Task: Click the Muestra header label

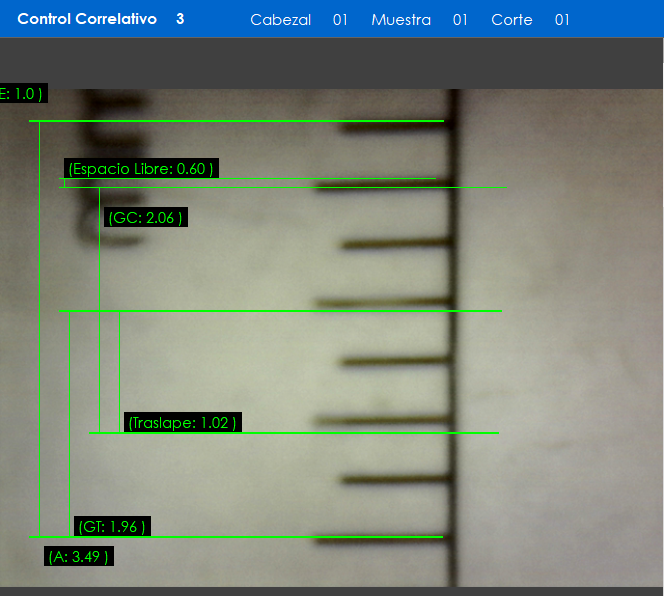Action: pos(401,20)
